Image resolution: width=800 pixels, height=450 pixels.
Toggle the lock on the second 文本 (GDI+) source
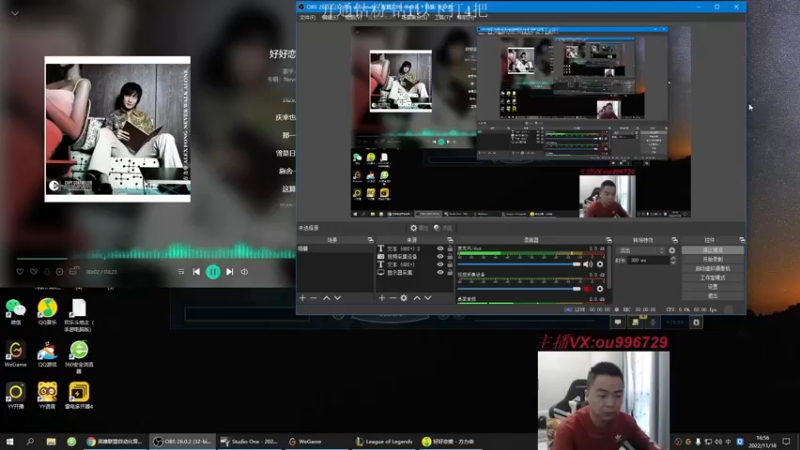pos(449,264)
